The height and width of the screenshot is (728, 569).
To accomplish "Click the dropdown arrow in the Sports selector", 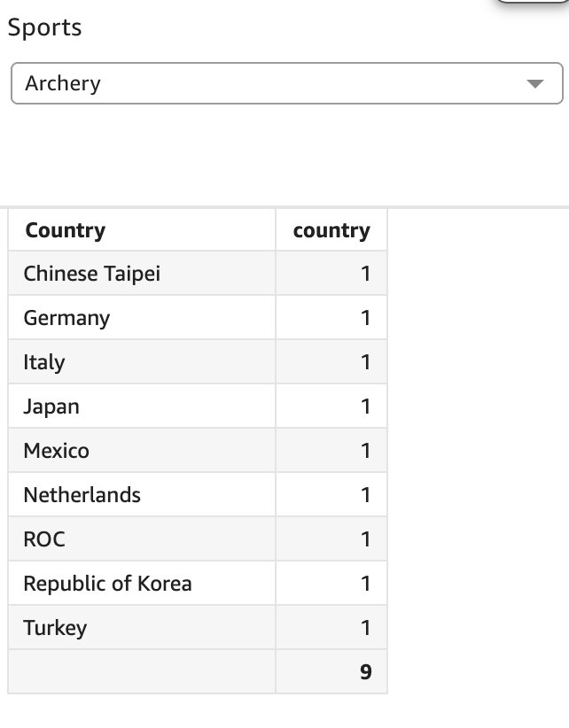I will (x=534, y=84).
